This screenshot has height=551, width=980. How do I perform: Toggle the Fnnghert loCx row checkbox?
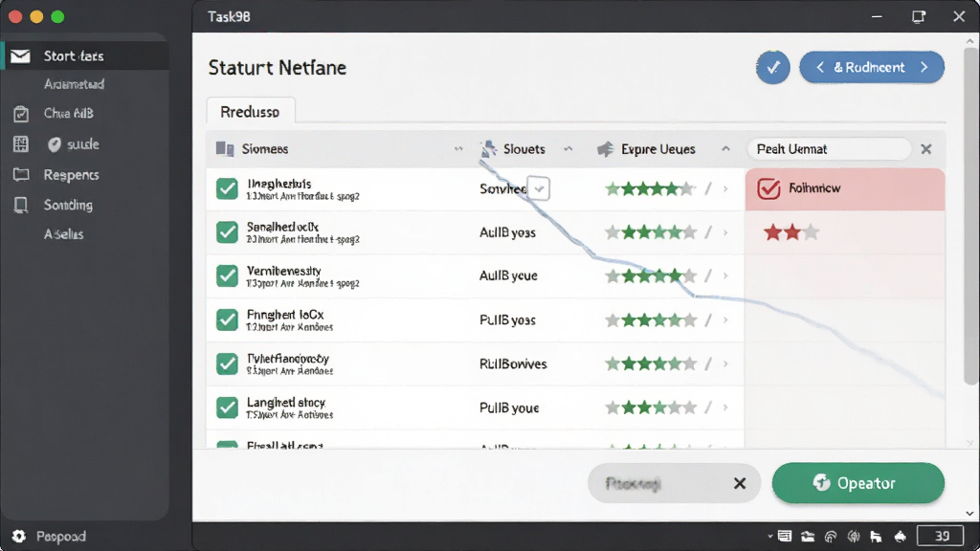tap(227, 320)
